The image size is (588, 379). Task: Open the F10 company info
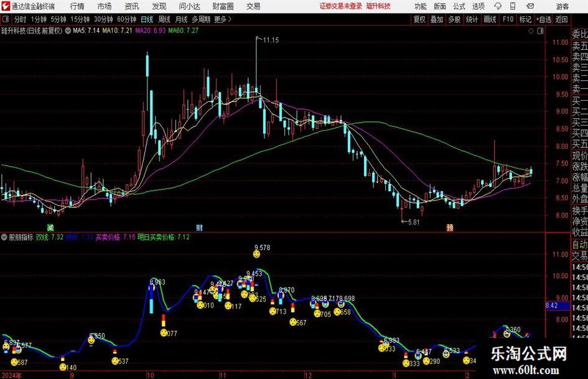tap(508, 19)
